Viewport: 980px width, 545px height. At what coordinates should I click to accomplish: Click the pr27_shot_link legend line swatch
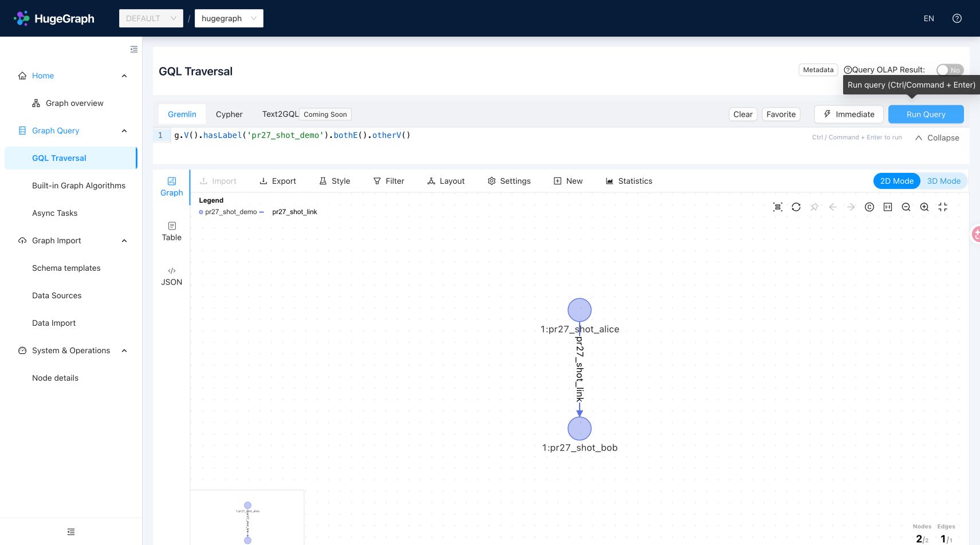pos(261,212)
